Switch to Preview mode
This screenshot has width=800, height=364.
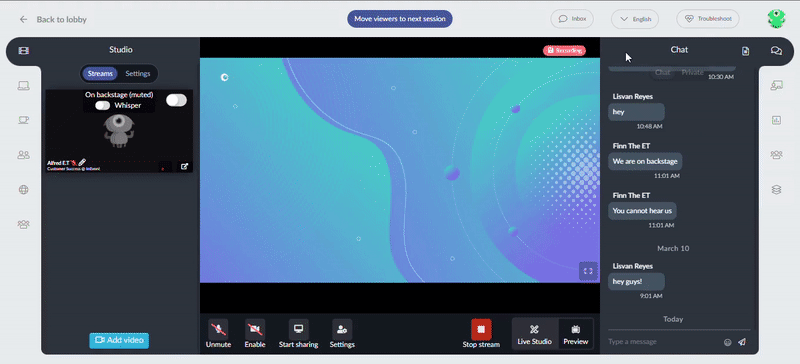576,335
